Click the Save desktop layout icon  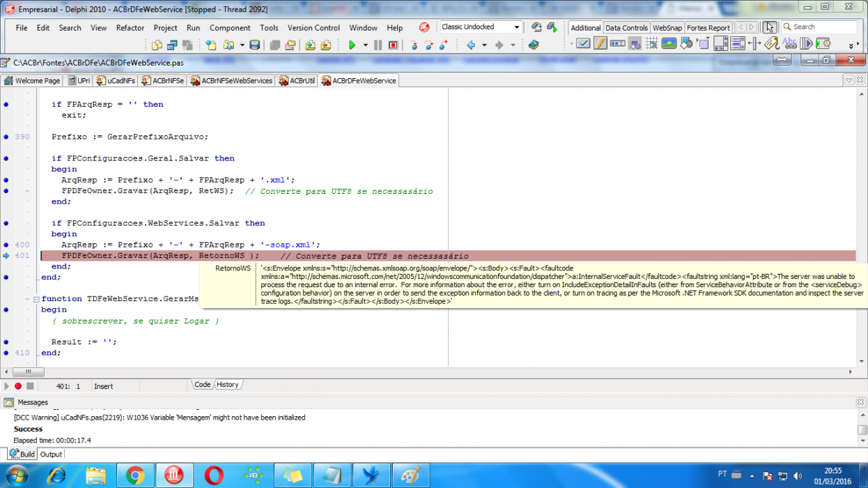[x=536, y=27]
